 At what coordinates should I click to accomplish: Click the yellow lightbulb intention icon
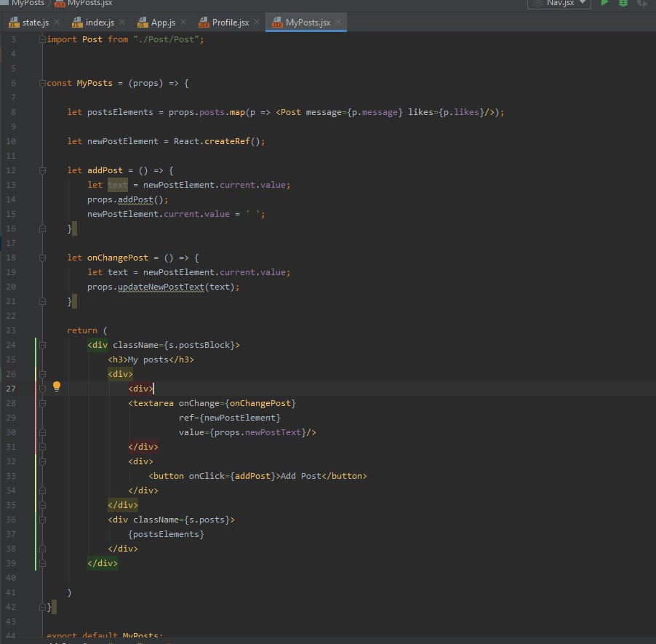pyautogui.click(x=57, y=386)
